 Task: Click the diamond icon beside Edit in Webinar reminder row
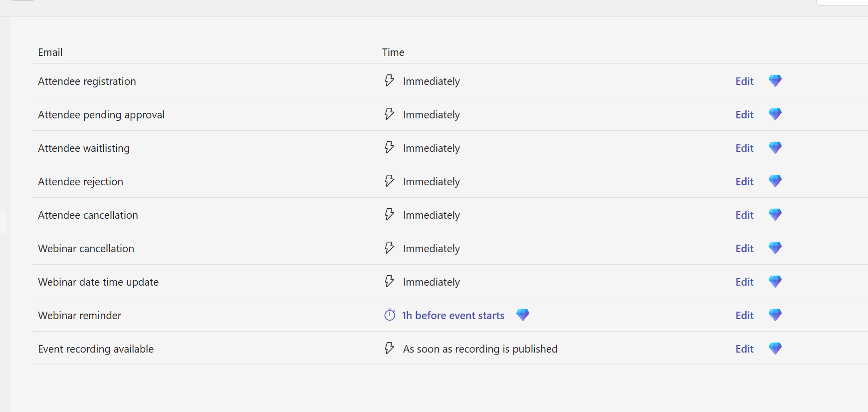click(775, 315)
